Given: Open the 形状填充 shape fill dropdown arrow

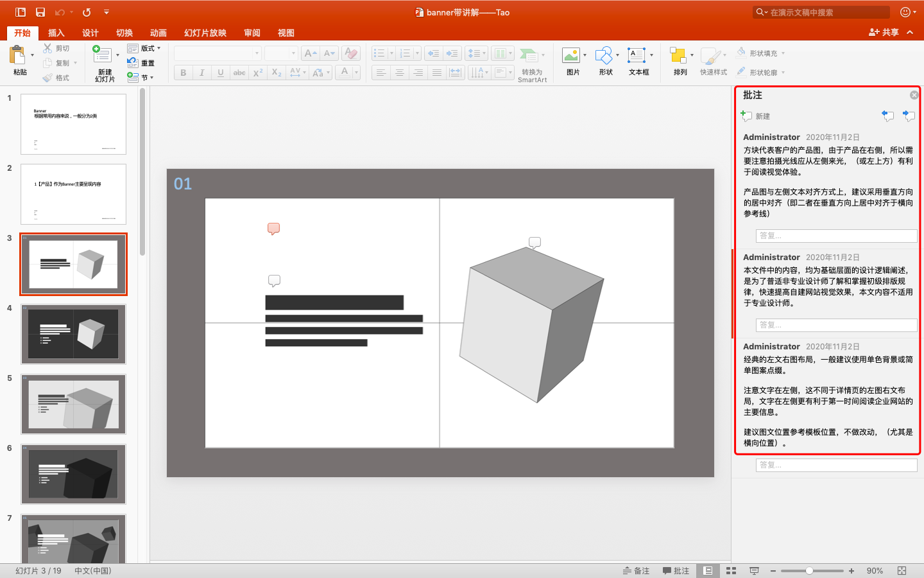Looking at the screenshot, I should [x=783, y=53].
